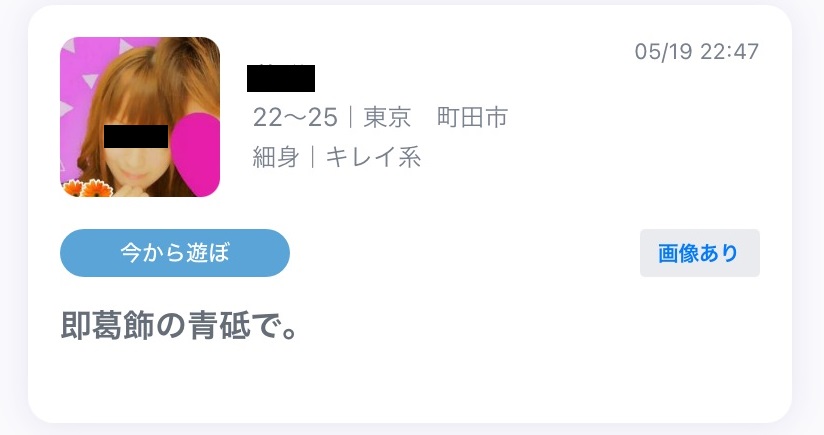The height and width of the screenshot is (435, 824).
Task: Open the post message 即葛飾の青砥で。
Action: (x=179, y=326)
